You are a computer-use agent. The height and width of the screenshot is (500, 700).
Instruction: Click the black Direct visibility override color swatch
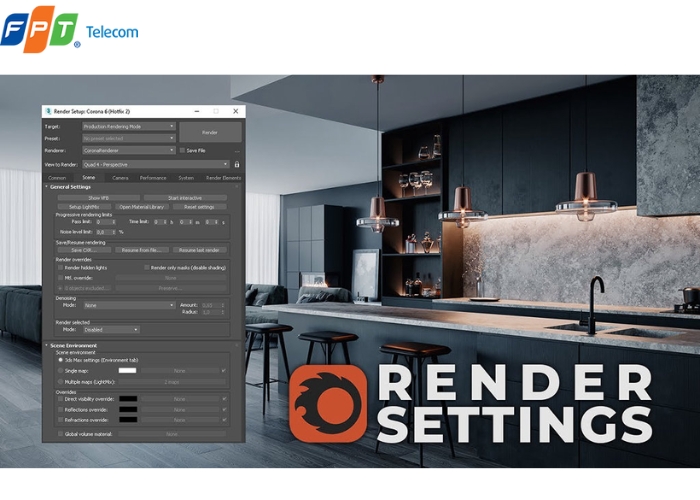tap(128, 399)
